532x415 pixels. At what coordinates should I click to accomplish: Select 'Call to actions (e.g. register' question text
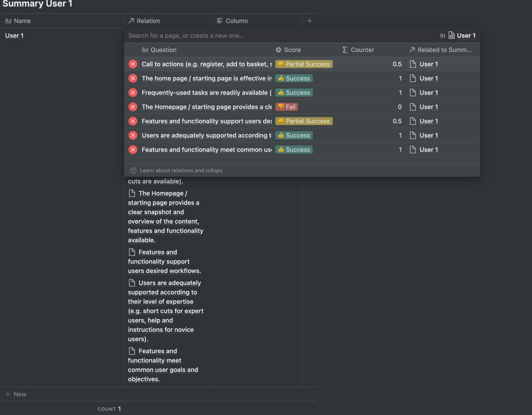(207, 64)
